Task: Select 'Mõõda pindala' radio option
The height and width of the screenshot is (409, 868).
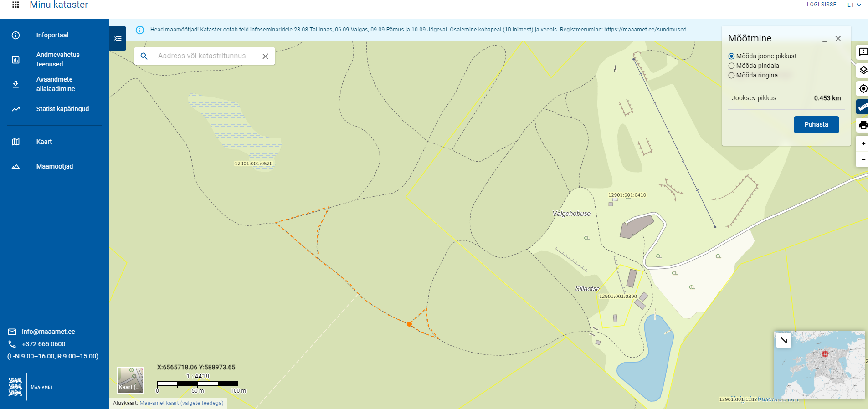Action: point(731,66)
